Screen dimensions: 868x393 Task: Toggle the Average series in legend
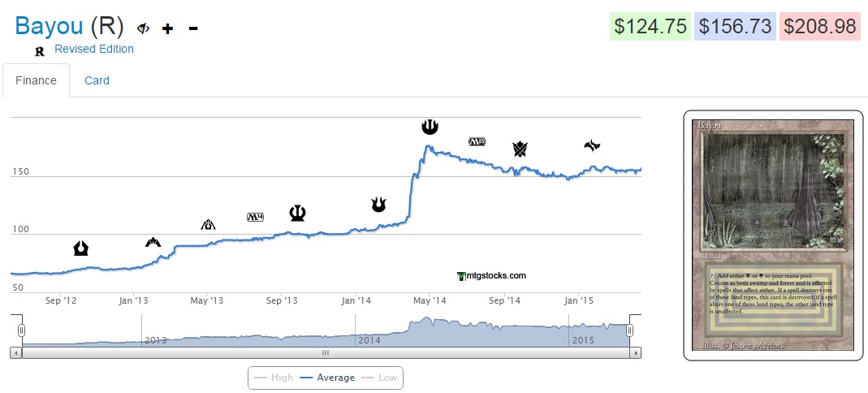tap(326, 378)
